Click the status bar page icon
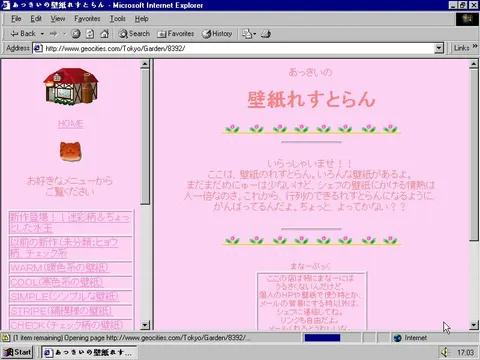Screen dimensions: 480x360 [6, 338]
